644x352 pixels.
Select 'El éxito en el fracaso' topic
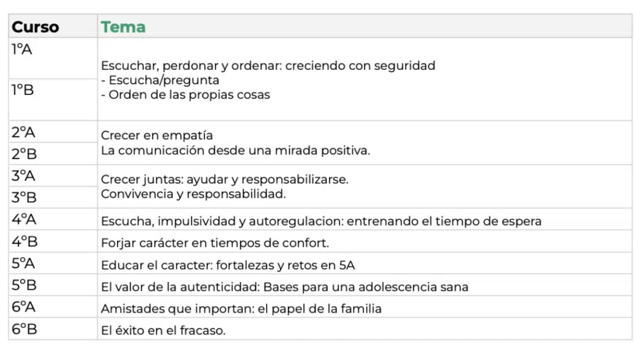point(163,331)
